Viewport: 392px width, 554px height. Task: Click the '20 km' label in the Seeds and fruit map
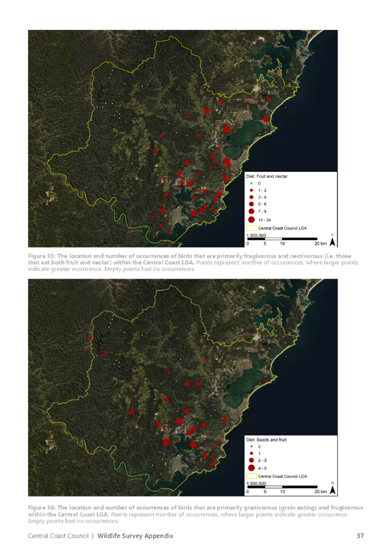321,491
